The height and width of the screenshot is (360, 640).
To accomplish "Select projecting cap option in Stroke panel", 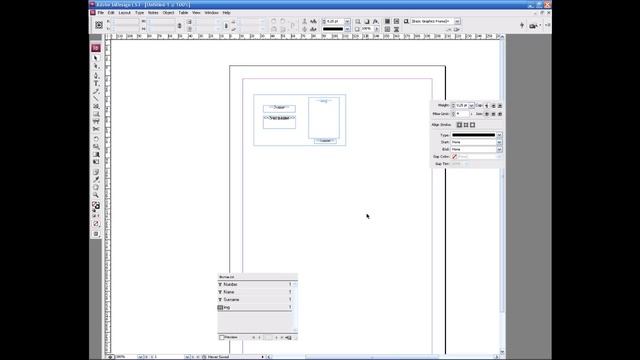I will point(500,106).
